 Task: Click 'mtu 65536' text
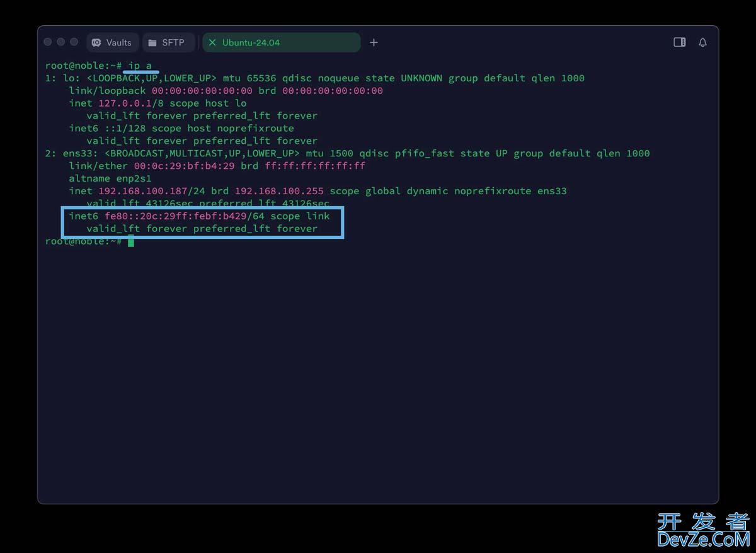coord(249,78)
